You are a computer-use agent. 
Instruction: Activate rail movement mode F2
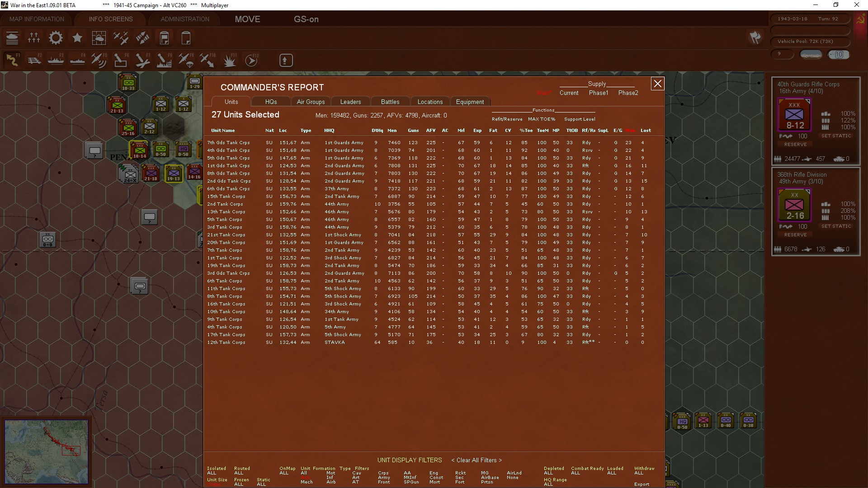click(34, 60)
